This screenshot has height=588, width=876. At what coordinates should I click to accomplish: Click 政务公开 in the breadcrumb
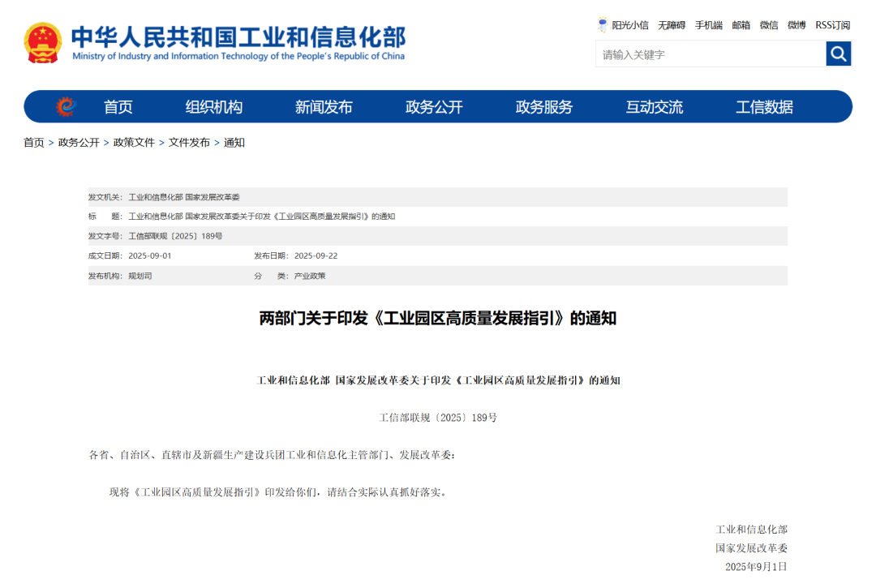[79, 143]
